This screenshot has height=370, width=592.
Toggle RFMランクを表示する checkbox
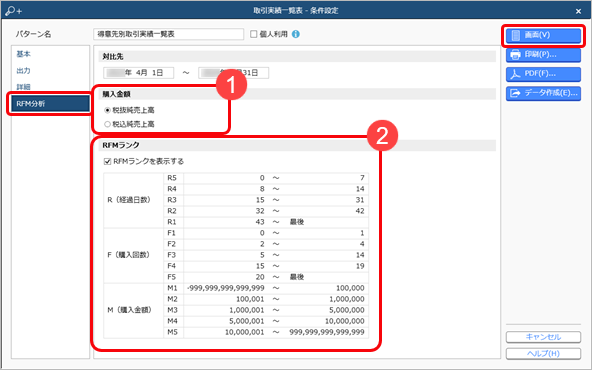coord(107,162)
